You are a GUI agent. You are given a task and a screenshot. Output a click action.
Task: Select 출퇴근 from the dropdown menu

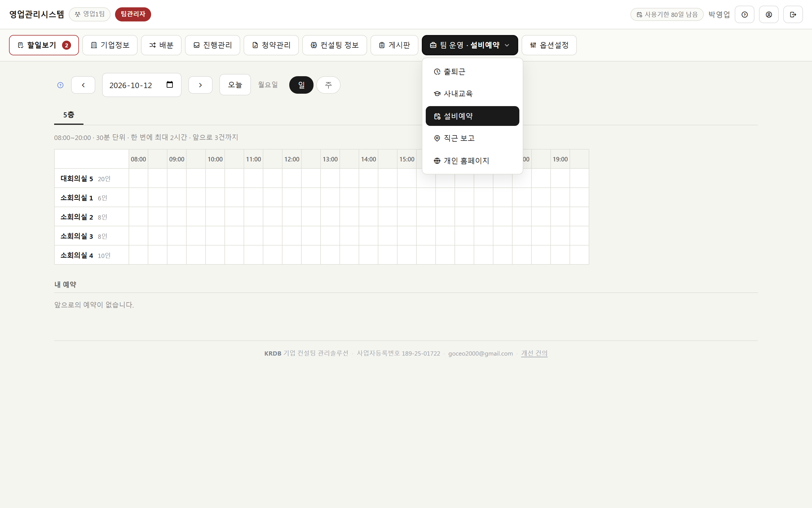(x=472, y=72)
